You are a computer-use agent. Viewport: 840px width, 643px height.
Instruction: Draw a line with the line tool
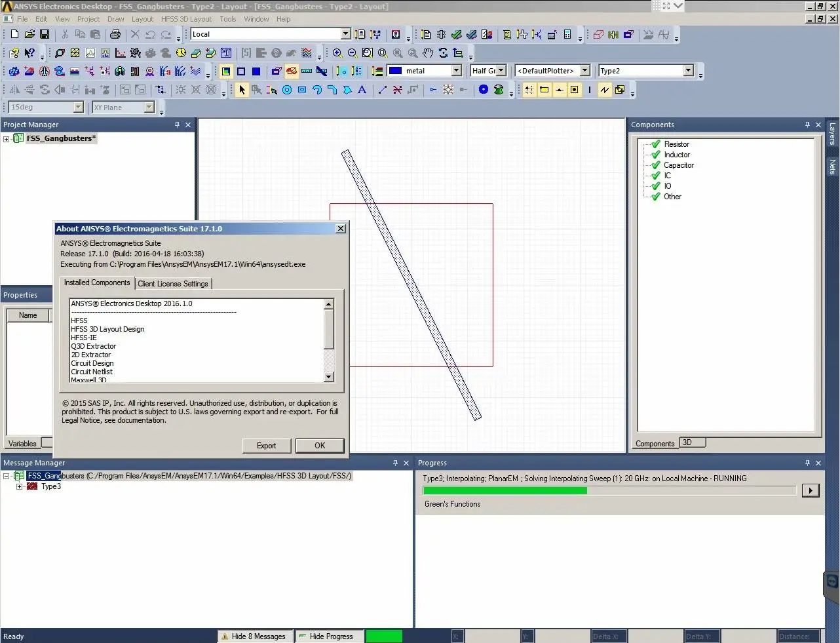pos(383,90)
